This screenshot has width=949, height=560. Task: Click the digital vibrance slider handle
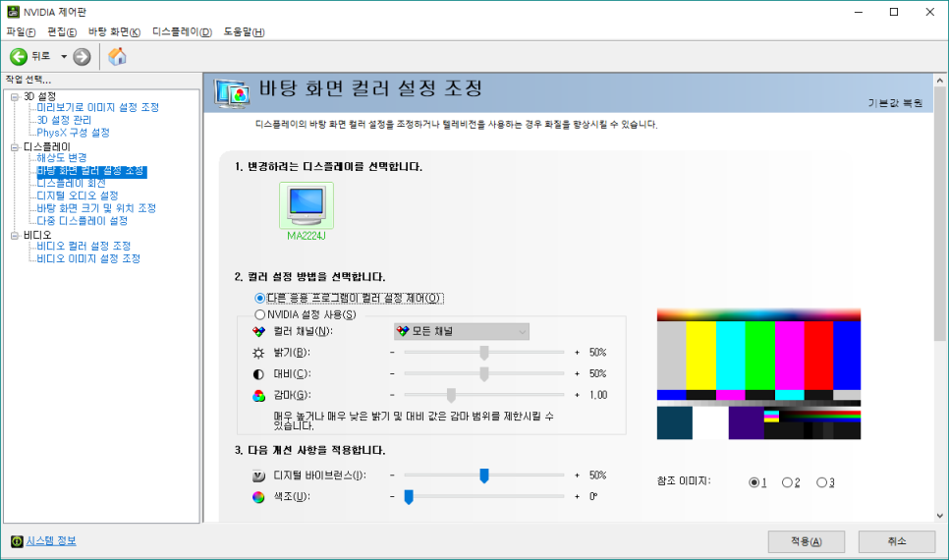point(484,476)
